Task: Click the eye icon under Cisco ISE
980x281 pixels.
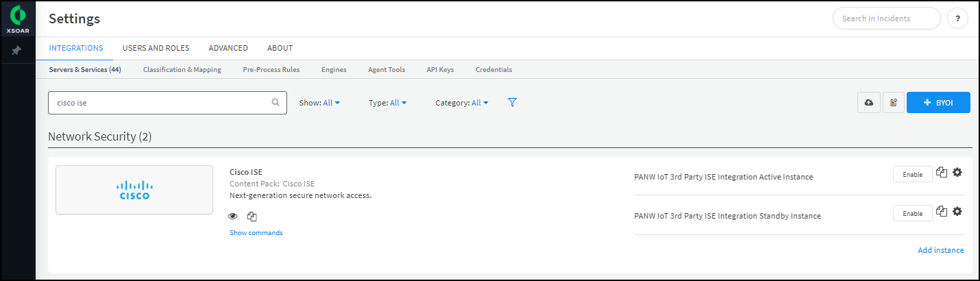Action: [233, 217]
